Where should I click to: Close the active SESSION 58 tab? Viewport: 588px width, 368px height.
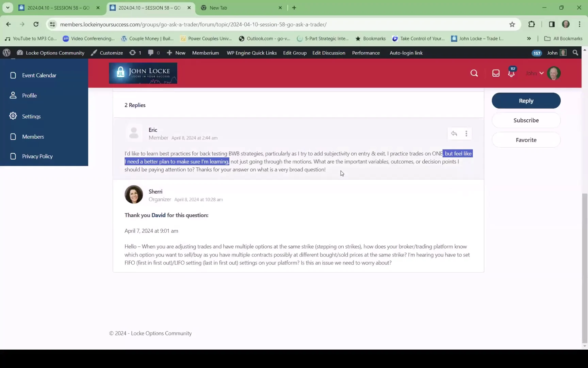click(189, 7)
